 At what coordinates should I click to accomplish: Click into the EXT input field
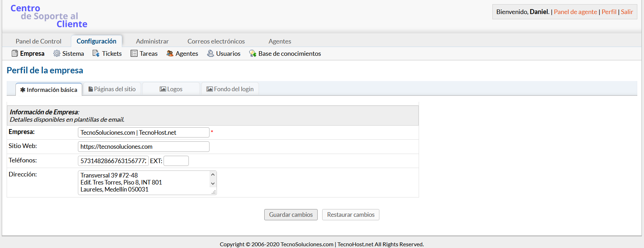[176, 161]
